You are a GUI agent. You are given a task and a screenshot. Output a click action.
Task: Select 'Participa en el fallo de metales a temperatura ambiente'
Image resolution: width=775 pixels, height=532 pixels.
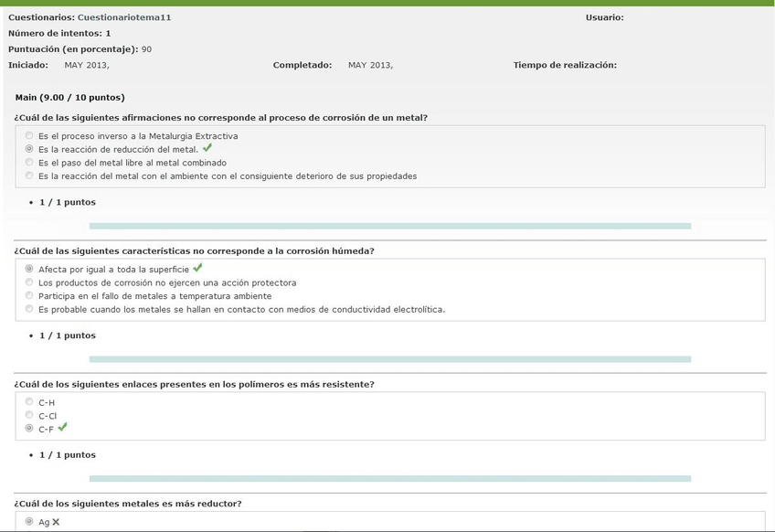tap(29, 296)
